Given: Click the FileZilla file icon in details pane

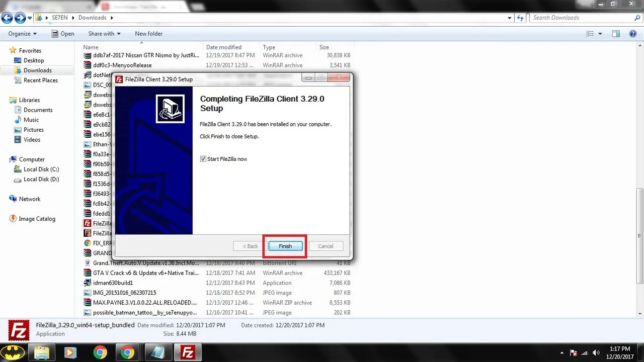Looking at the screenshot, I should [x=19, y=330].
